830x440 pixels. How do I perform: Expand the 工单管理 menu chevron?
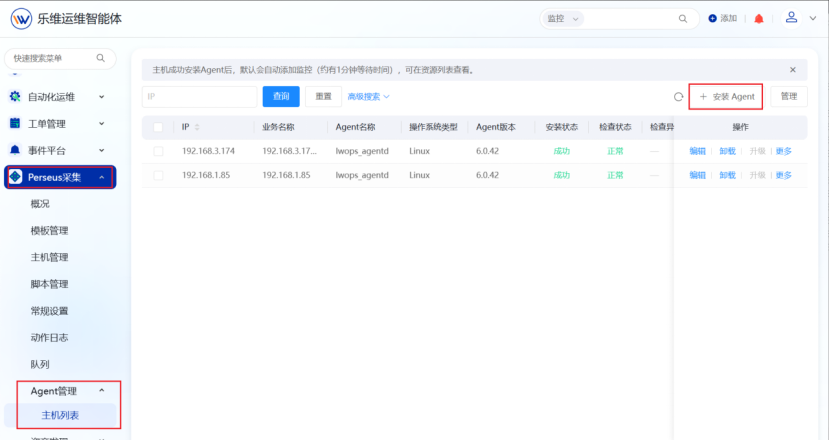coord(102,123)
